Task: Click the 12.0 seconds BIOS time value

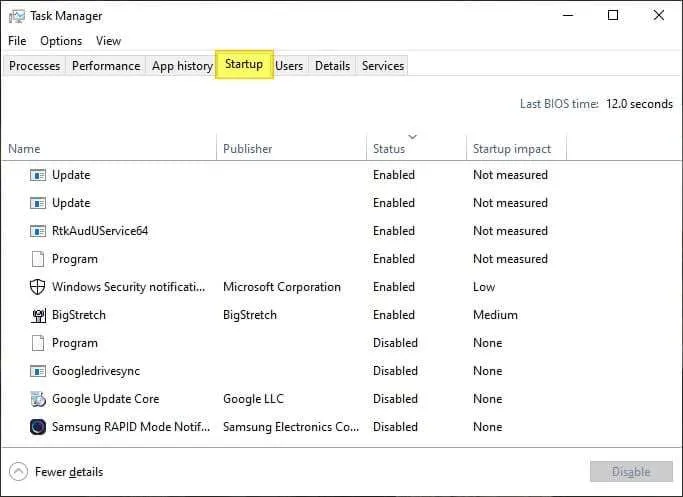Action: 639,104
